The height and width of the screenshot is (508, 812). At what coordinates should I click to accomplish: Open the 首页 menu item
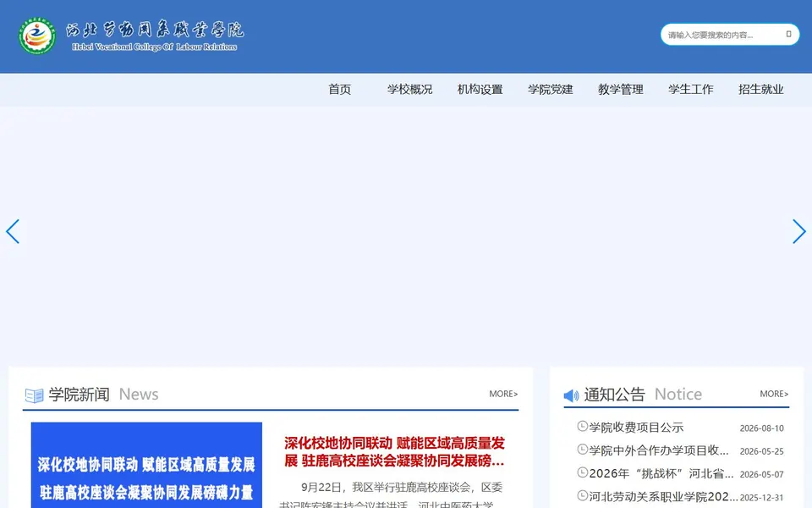point(340,89)
